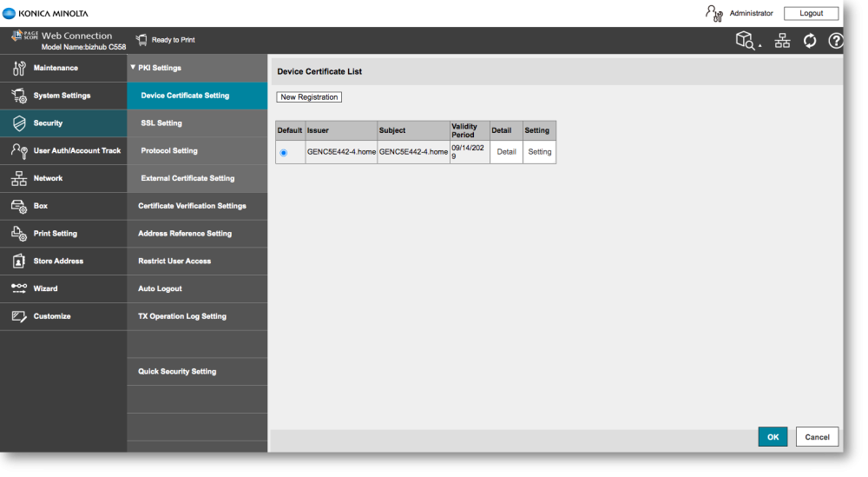
Task: Click the Ready to Print status icon
Action: pyautogui.click(x=141, y=40)
